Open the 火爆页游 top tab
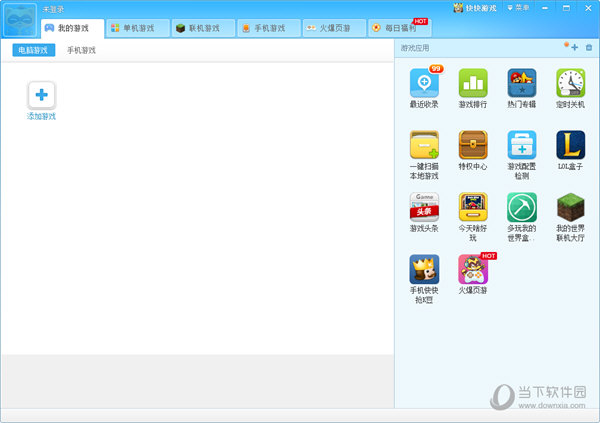600x423 pixels. 334,28
